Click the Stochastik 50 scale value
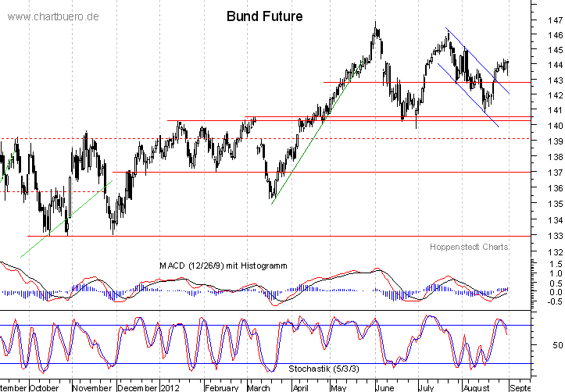Screen dimensions: 565x392 [x=557, y=345]
